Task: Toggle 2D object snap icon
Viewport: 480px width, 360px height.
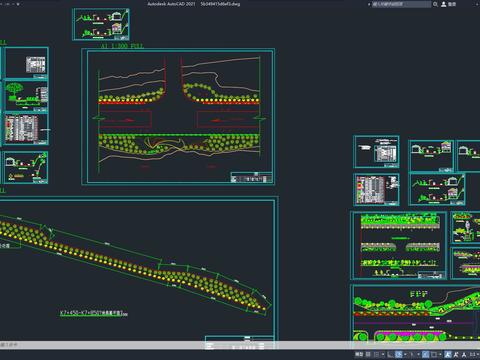Action: (434, 354)
